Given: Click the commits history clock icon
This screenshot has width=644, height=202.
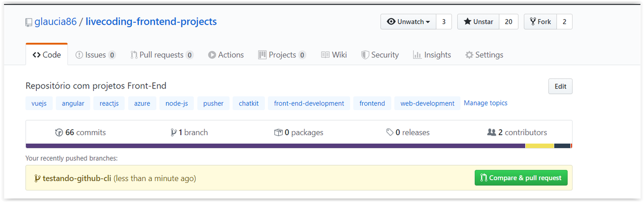Looking at the screenshot, I should pos(59,133).
